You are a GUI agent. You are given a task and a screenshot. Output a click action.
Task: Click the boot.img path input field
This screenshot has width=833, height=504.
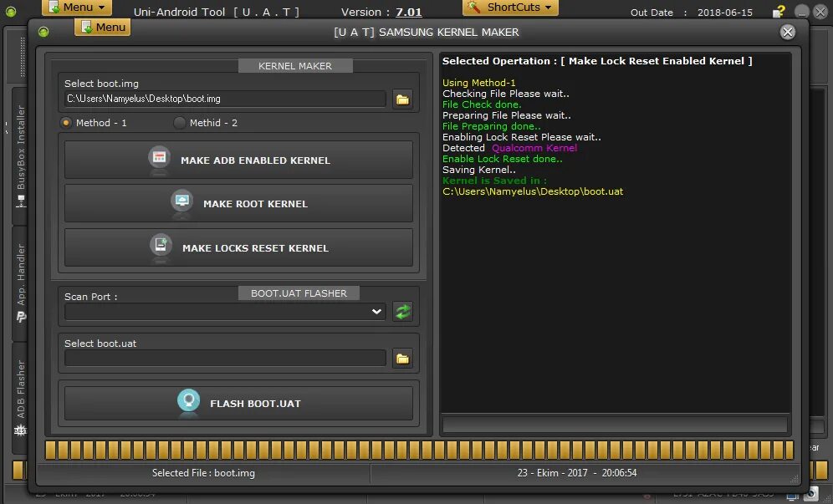pyautogui.click(x=225, y=99)
